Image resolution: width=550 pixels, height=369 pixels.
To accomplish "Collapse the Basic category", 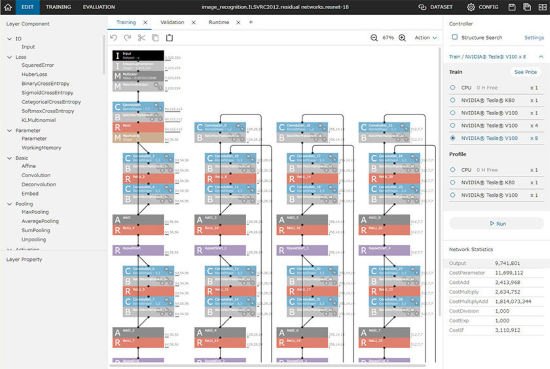I will pyautogui.click(x=9, y=158).
